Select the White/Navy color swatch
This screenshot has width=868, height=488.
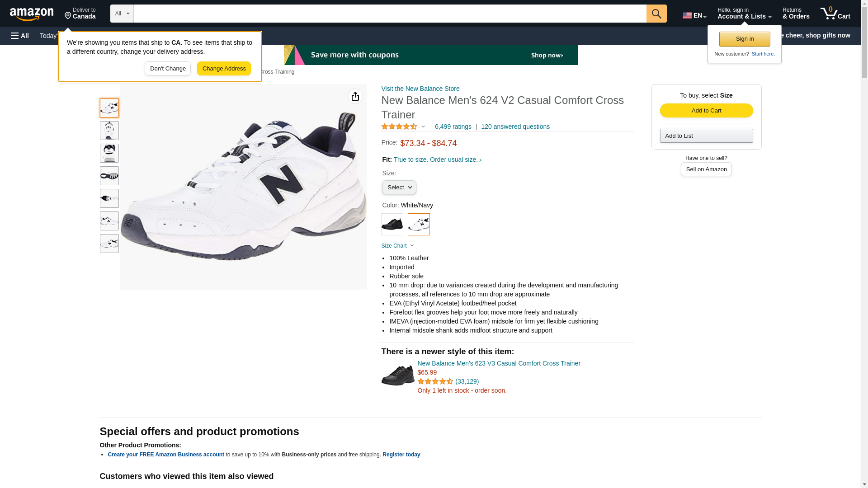[419, 224]
